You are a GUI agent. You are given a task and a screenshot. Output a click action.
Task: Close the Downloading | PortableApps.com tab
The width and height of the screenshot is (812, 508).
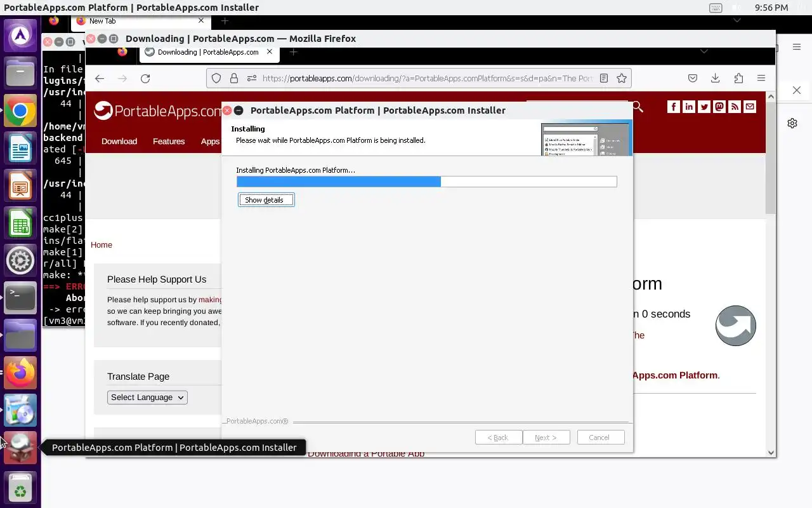(x=270, y=52)
